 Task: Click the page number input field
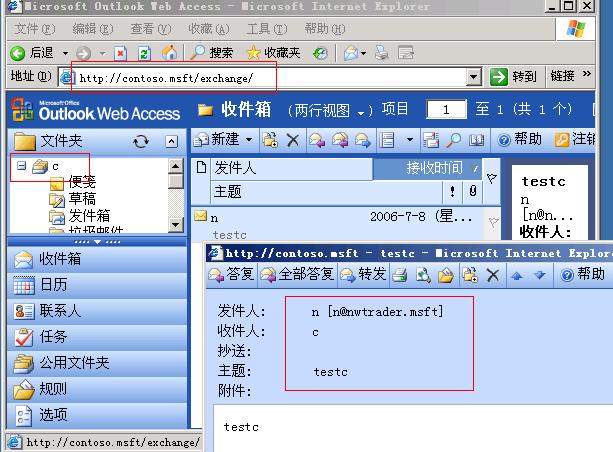[x=447, y=109]
